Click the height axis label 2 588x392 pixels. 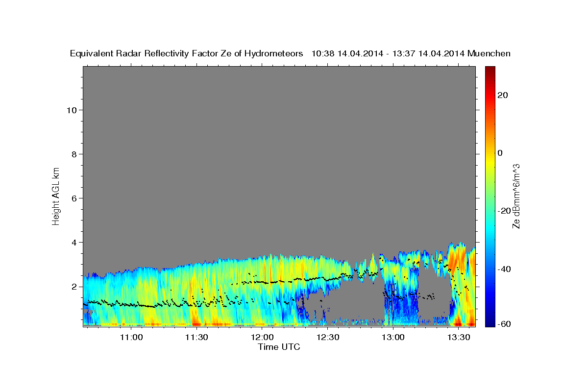tap(74, 286)
